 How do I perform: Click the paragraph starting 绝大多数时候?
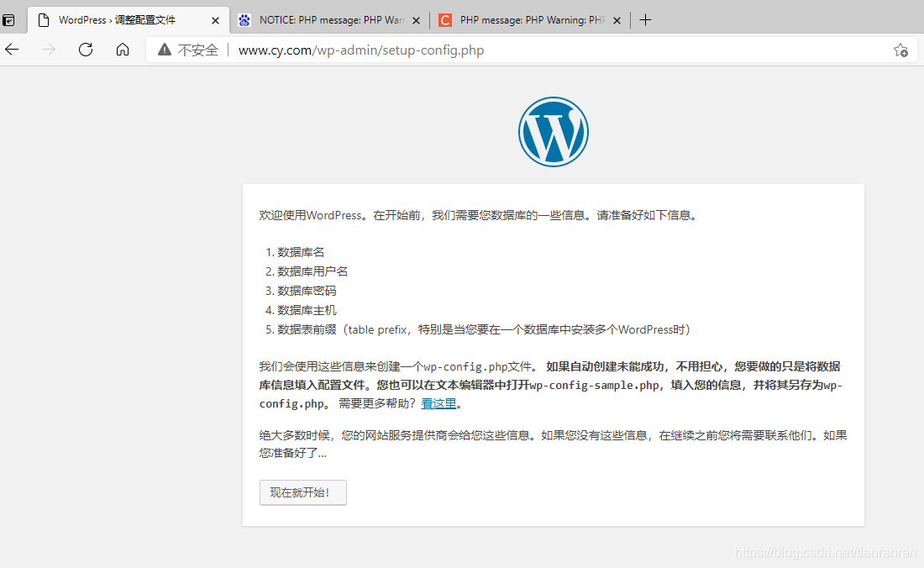pyautogui.click(x=553, y=444)
